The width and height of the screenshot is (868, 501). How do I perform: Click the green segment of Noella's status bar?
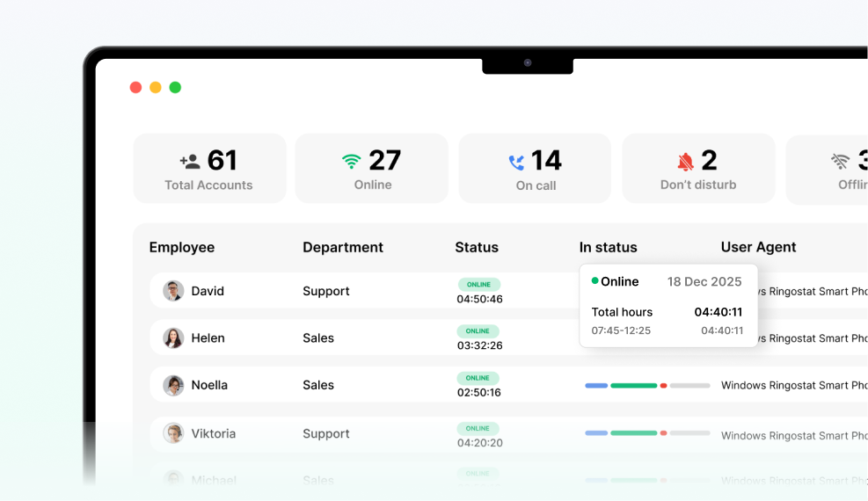coord(634,386)
